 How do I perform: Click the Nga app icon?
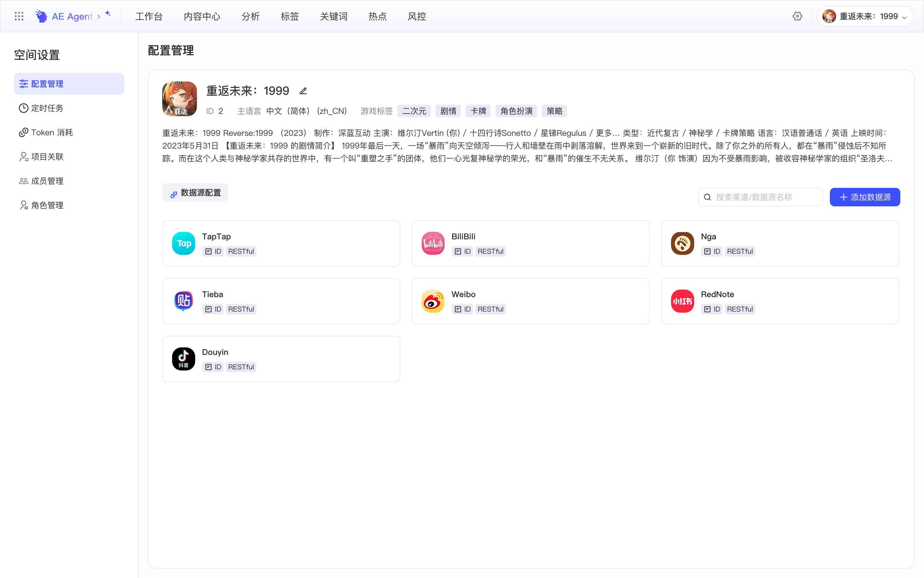[x=682, y=244]
